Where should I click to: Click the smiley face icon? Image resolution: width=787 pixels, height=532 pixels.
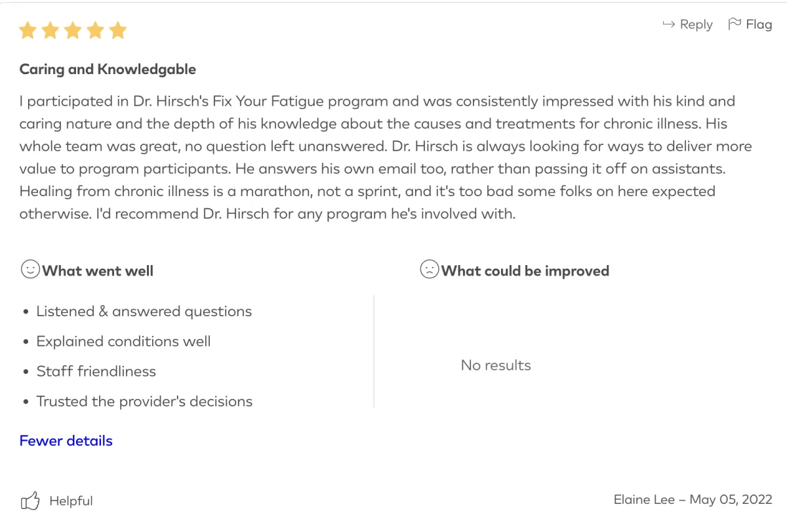(30, 270)
